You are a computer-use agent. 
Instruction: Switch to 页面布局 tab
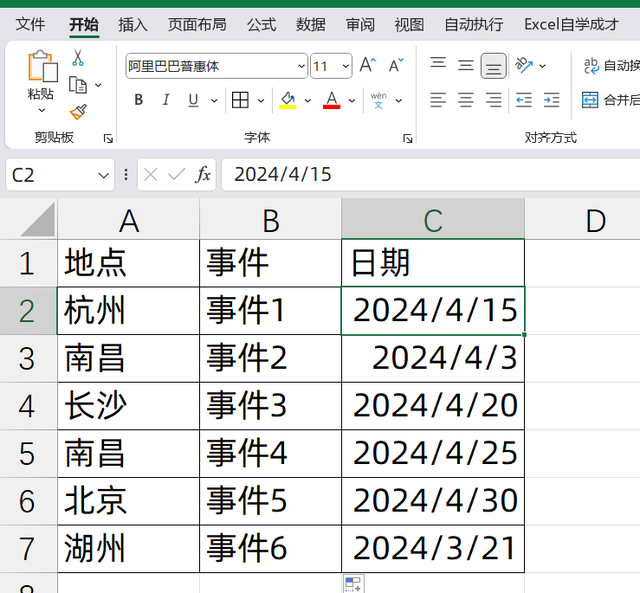click(x=198, y=24)
